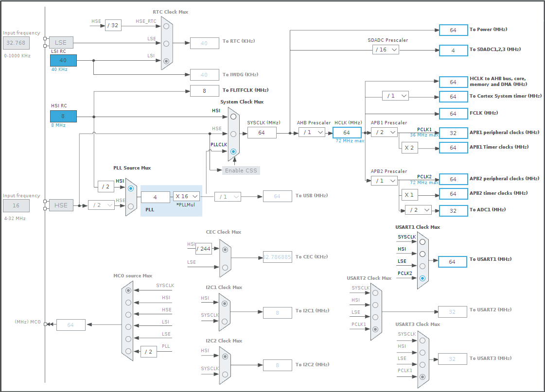
Task: Expand the ADC1 /2 prescaler dropdown
Action: coord(419,210)
